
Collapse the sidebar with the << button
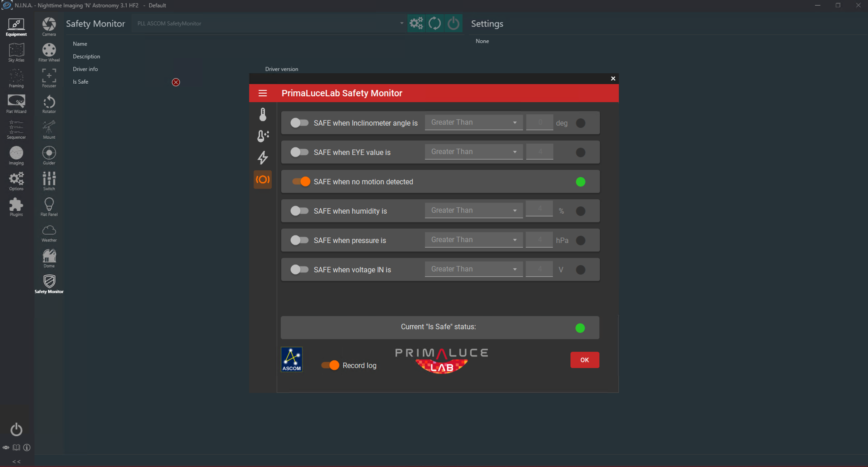[16, 461]
